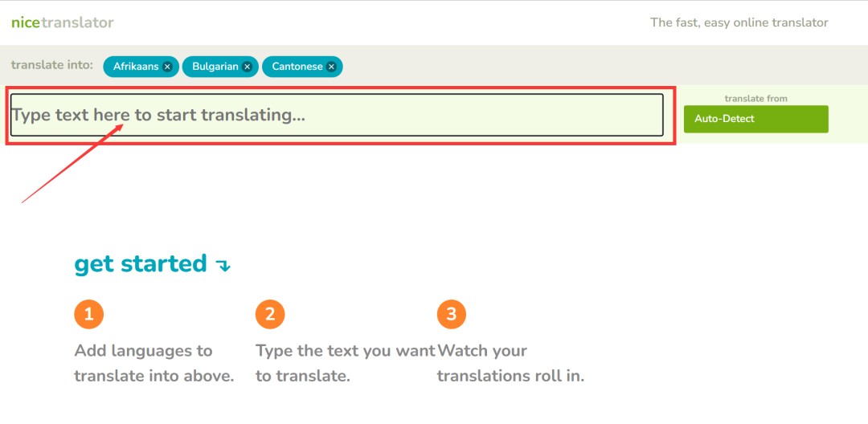868x424 pixels.
Task: Focus the Type text here translation box
Action: [338, 115]
